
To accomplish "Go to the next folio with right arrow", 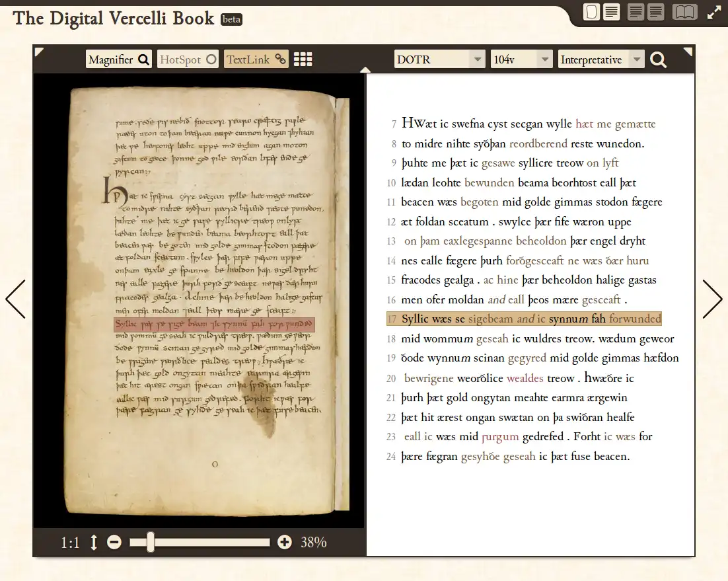I will 712,299.
